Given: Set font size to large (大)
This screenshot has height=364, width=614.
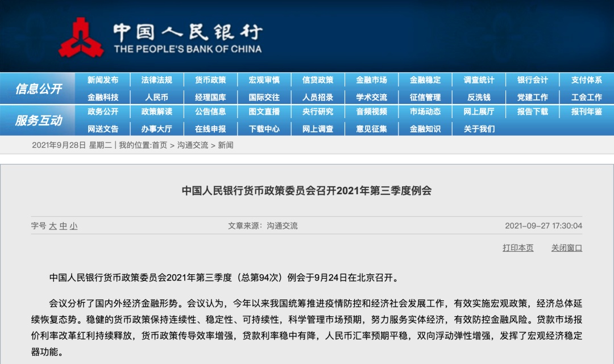Looking at the screenshot, I should click(53, 226).
